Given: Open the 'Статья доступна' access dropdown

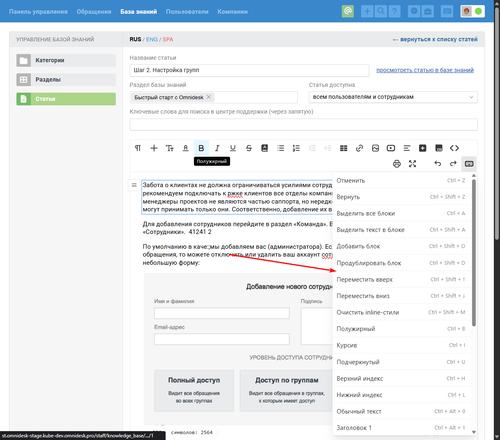Looking at the screenshot, I should click(393, 97).
